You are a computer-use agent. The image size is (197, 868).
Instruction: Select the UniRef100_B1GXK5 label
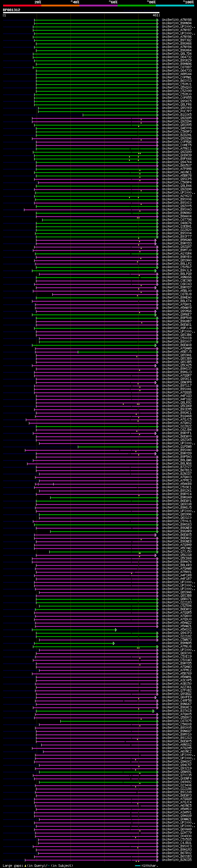point(176,115)
